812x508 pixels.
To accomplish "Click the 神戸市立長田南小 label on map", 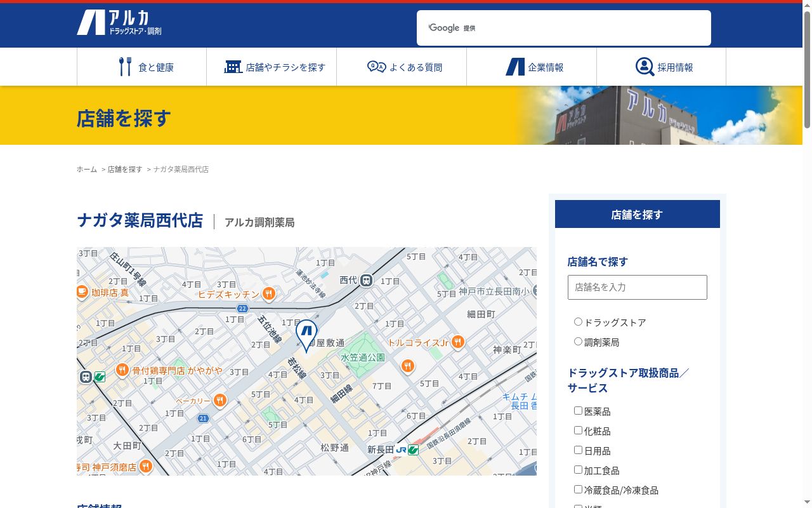I will point(494,291).
